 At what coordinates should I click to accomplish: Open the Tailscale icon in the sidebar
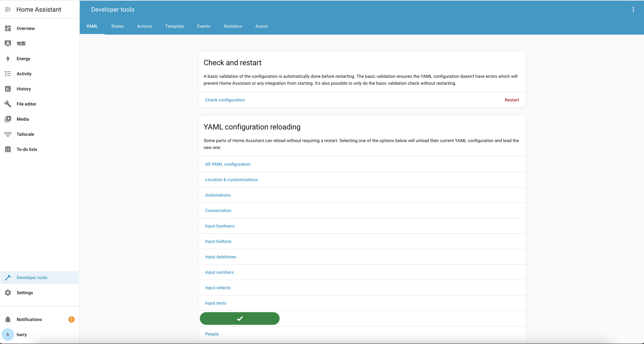(x=8, y=134)
